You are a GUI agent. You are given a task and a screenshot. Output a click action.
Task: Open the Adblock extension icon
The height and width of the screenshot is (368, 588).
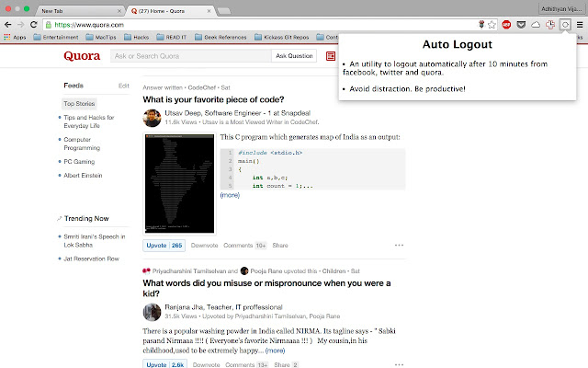[x=506, y=25]
